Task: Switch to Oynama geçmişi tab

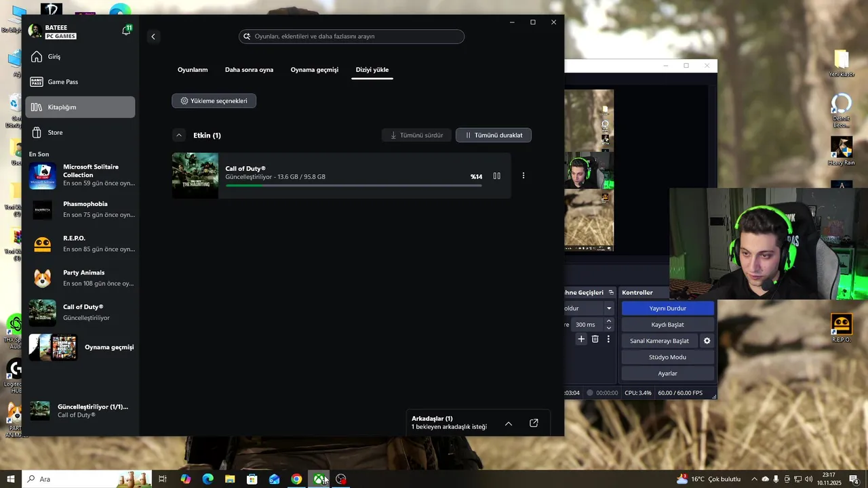Action: (x=314, y=70)
